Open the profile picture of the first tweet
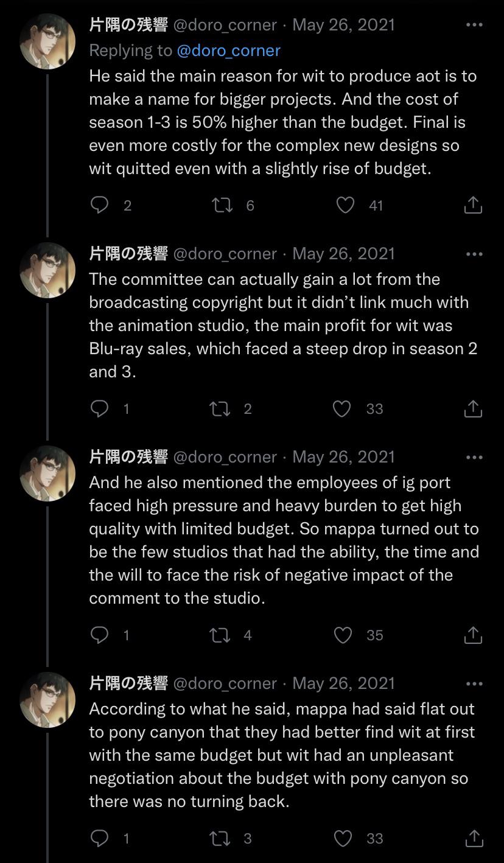Viewport: 504px width, 863px height. [47, 41]
